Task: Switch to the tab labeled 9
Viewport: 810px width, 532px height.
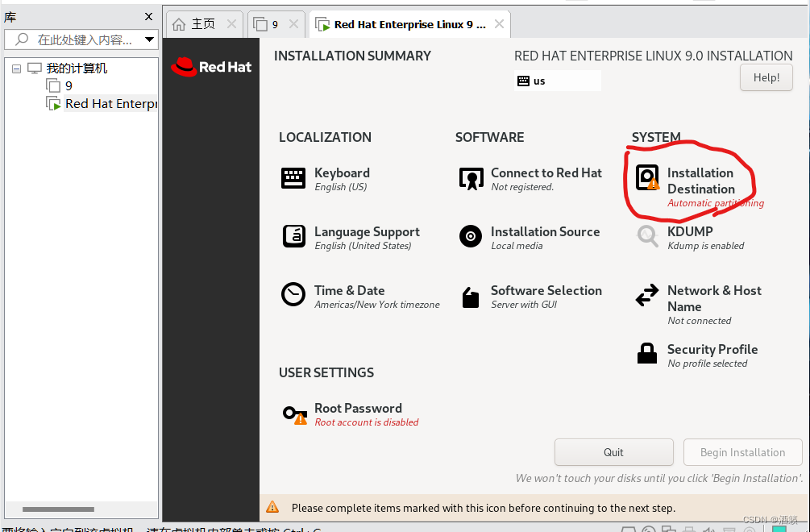Action: point(272,23)
